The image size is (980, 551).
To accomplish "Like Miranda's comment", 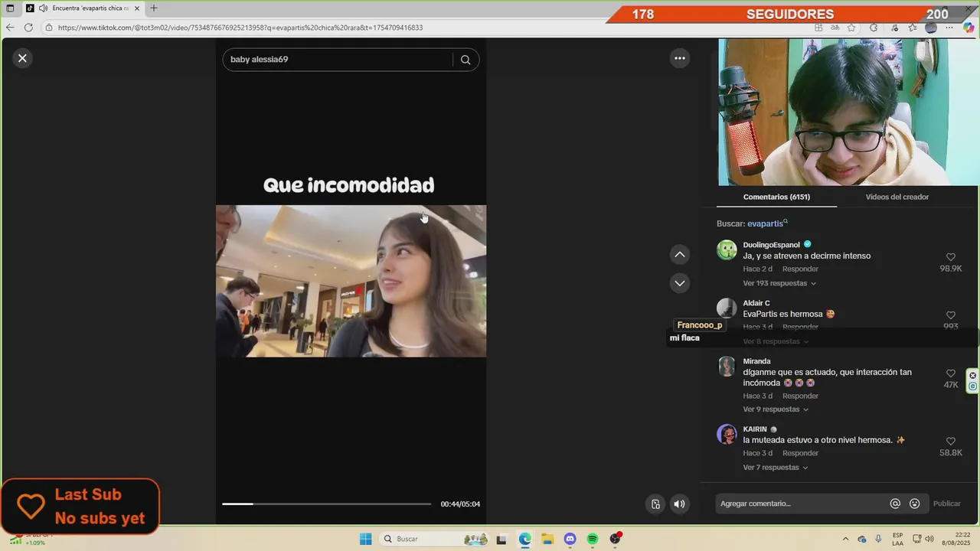I will (951, 373).
